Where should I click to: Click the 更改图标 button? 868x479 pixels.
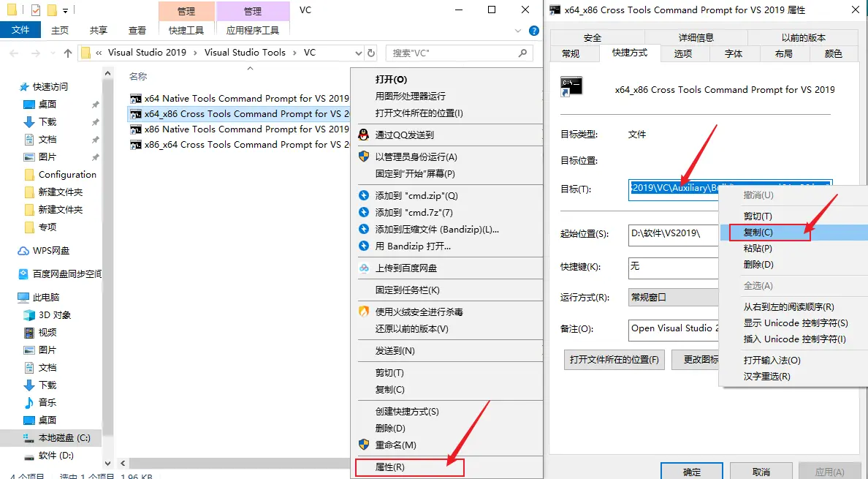pos(696,359)
